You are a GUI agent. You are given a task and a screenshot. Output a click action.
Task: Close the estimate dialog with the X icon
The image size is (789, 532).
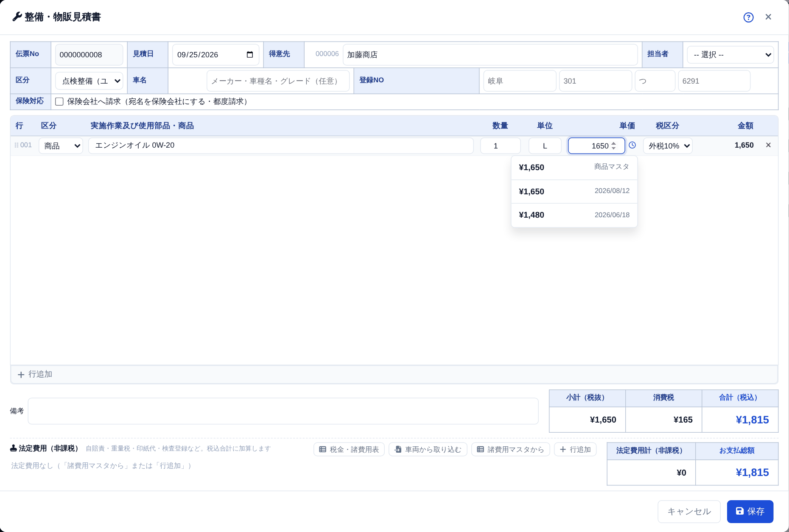[768, 17]
